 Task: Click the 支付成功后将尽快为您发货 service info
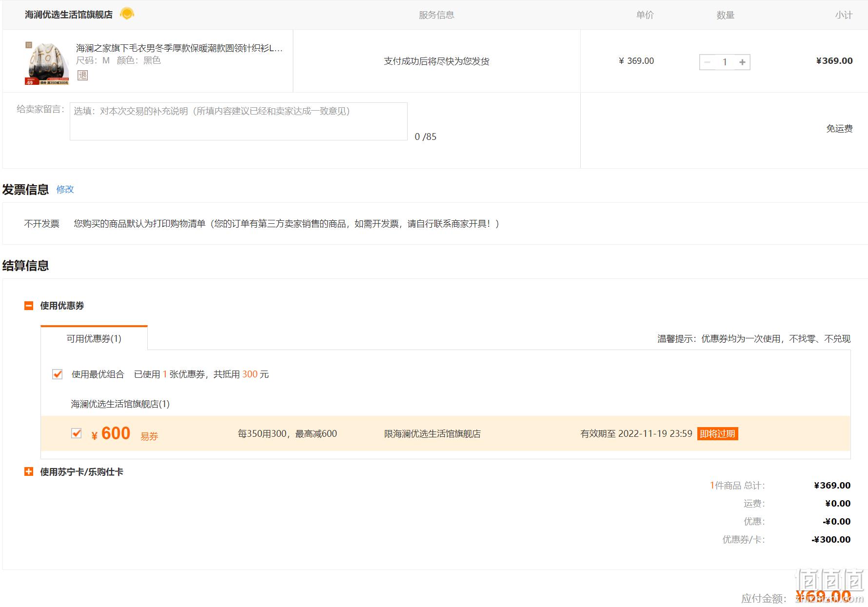tap(436, 61)
